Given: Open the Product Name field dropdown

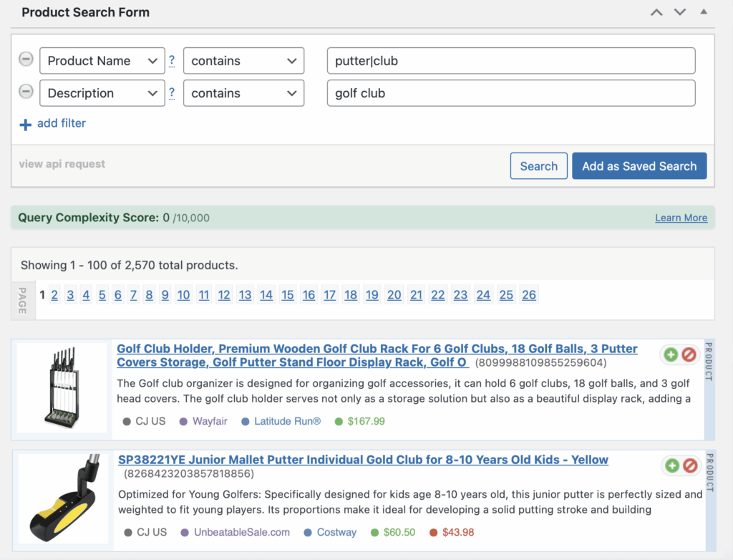Looking at the screenshot, I should (102, 61).
